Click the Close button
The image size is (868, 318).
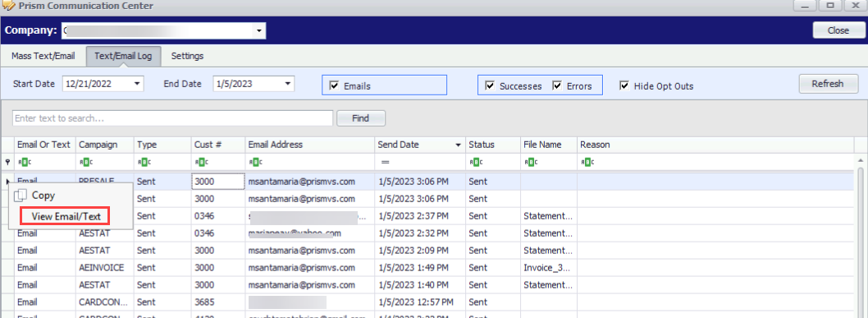(x=838, y=30)
